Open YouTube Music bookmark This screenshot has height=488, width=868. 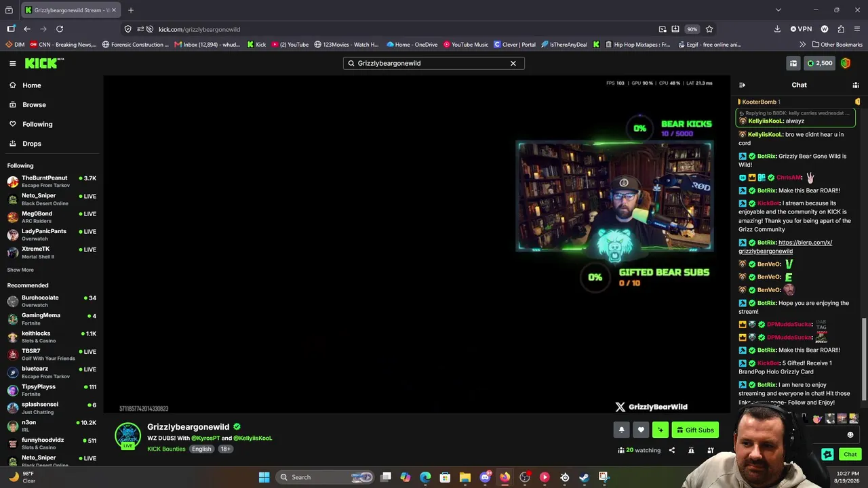point(466,45)
